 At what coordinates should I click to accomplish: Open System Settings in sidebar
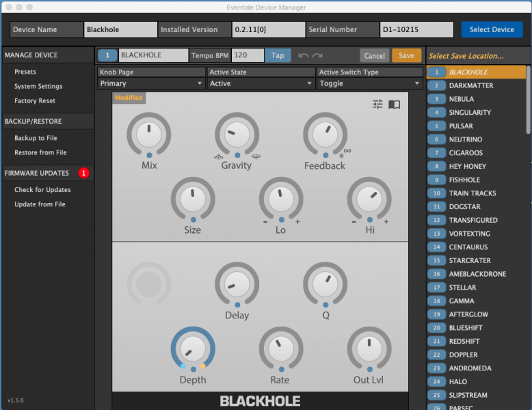tap(38, 86)
